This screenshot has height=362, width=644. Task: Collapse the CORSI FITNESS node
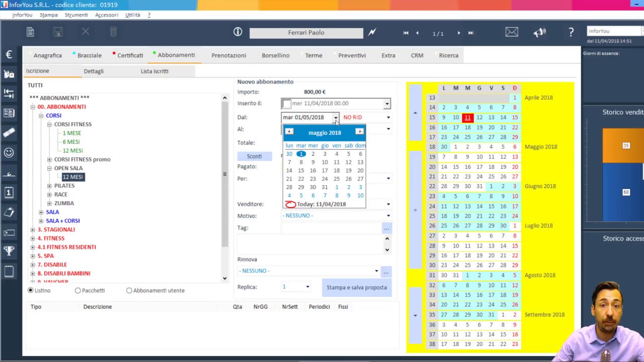tap(49, 124)
